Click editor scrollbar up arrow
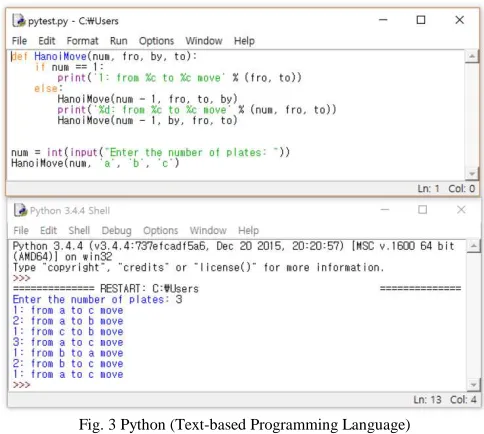484x434 pixels. 472,56
